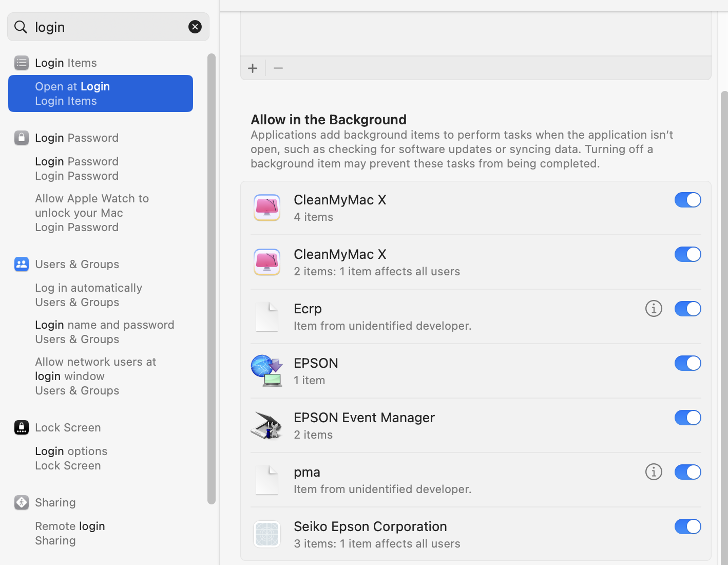728x565 pixels.
Task: Turn off EPSON background item
Action: [688, 363]
